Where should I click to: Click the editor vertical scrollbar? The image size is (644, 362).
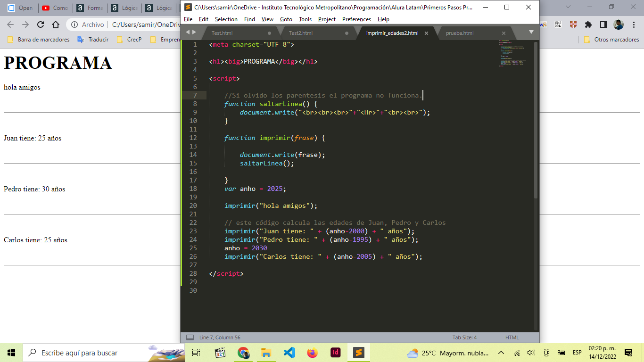[x=536, y=120]
